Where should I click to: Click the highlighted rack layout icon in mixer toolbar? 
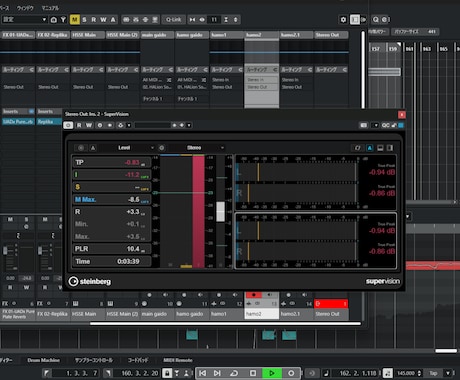pyautogui.click(x=355, y=20)
